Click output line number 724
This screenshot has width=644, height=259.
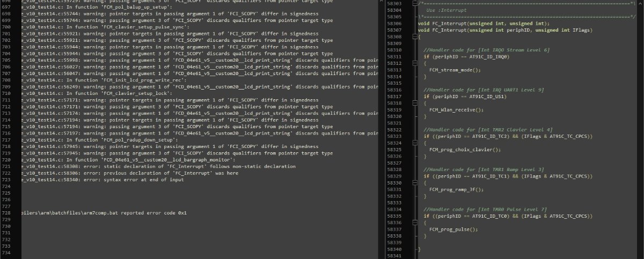[x=6, y=187]
